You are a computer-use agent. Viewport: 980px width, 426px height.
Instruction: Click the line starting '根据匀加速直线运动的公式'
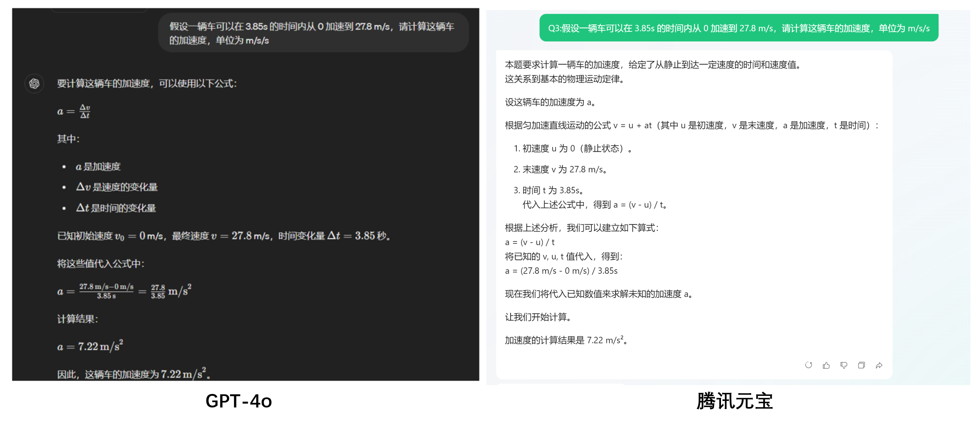click(692, 125)
